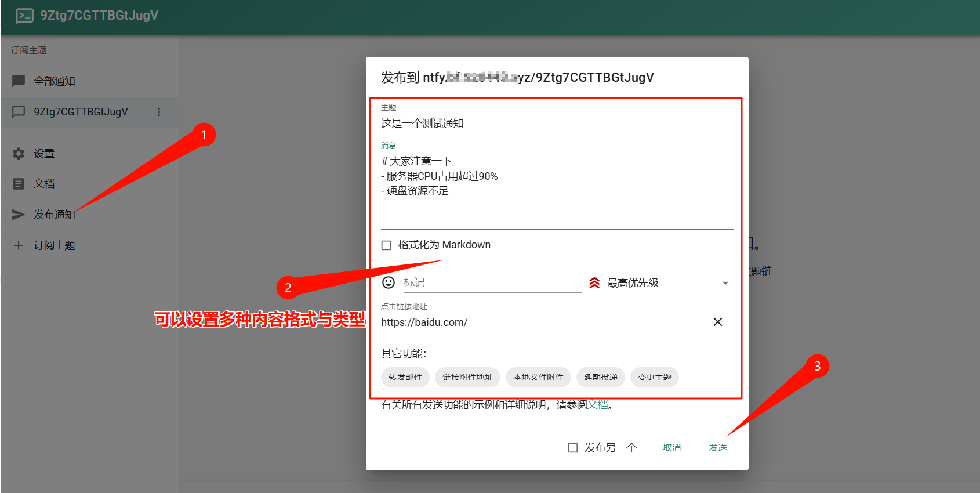Viewport: 980px width, 493px height.
Task: Open the emoji picker smiley icon
Action: point(389,282)
